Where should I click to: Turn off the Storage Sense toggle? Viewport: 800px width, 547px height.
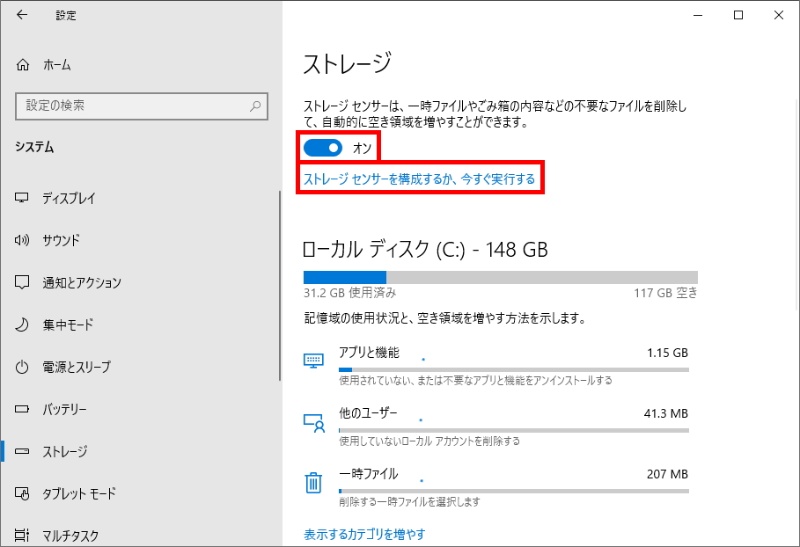click(323, 148)
